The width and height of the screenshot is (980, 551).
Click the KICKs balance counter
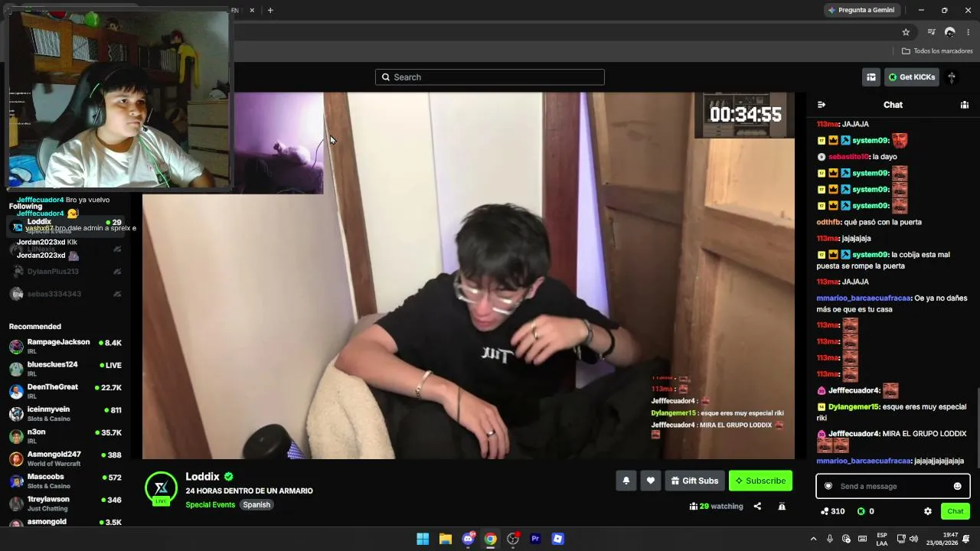coord(865,511)
